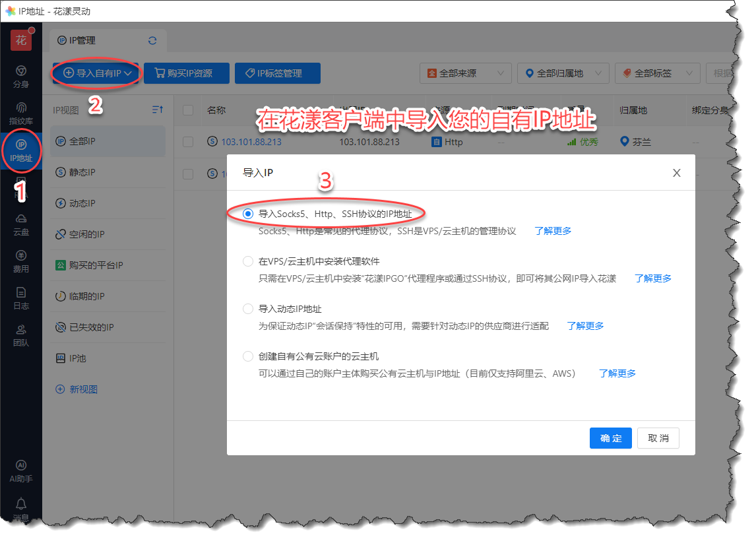Screen dimensions: 756x543
Task: Open the IP地址 sidebar section
Action: [20, 150]
